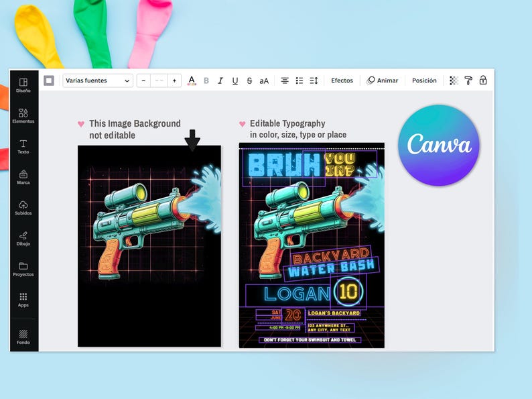Open the text color picker
Image resolution: width=532 pixels, height=399 pixels.
pyautogui.click(x=192, y=80)
